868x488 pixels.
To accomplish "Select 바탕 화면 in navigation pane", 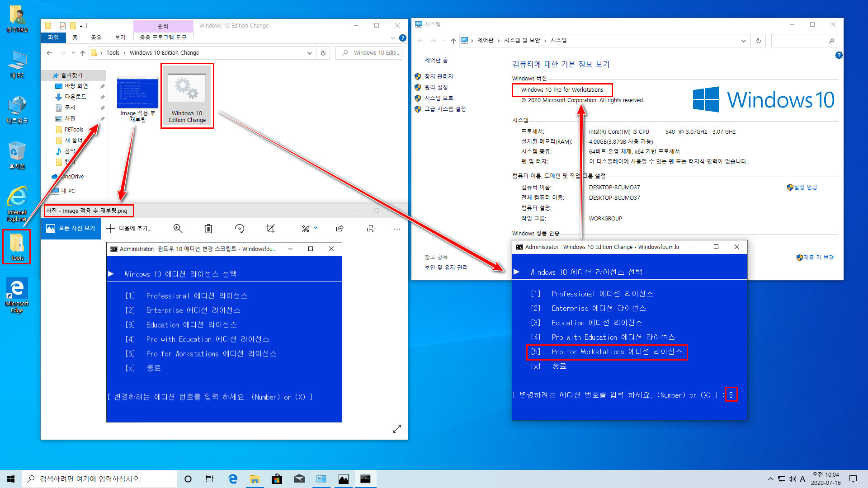I will [x=76, y=86].
